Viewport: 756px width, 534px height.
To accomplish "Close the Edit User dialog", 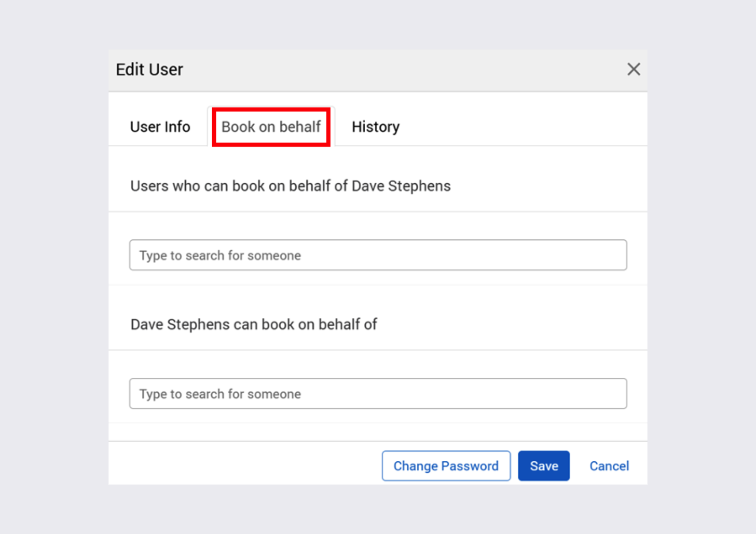I will [633, 69].
